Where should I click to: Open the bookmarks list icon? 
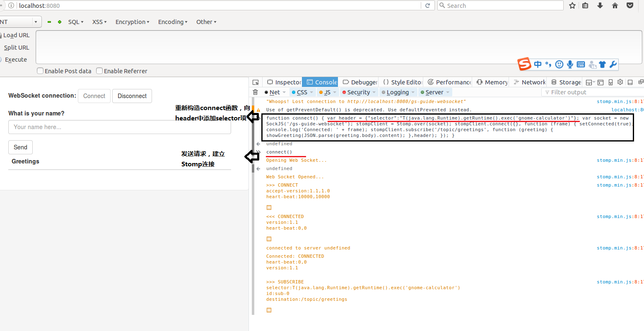click(585, 5)
